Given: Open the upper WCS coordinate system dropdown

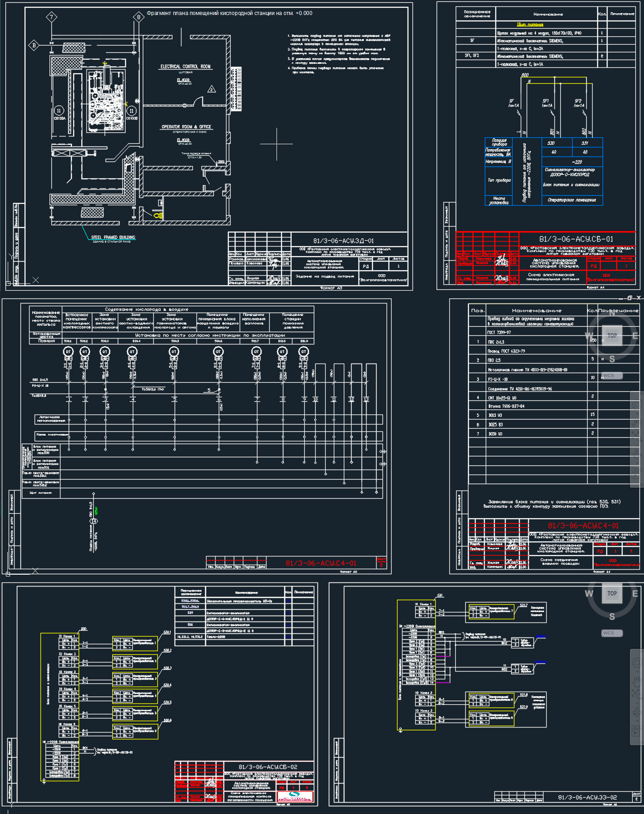Looking at the screenshot, I should tap(612, 376).
